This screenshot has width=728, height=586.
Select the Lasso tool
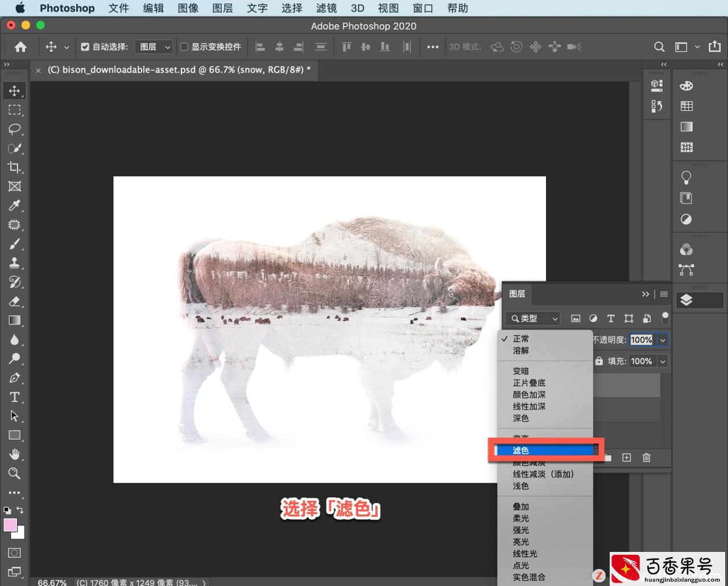15,129
